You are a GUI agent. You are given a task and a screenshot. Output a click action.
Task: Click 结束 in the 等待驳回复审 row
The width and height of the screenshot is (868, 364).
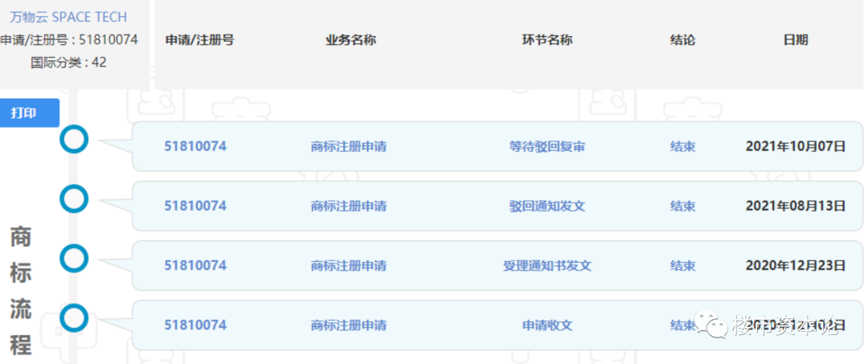point(682,146)
